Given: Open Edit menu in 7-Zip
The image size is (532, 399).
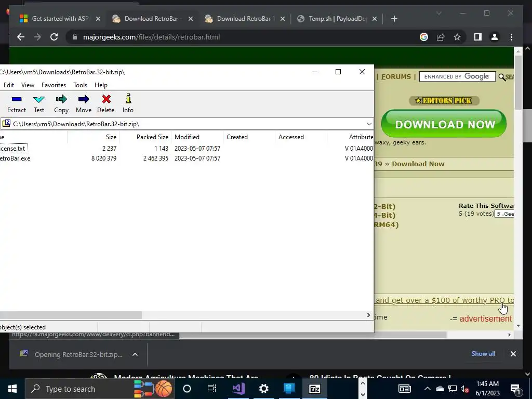Looking at the screenshot, I should tap(9, 85).
